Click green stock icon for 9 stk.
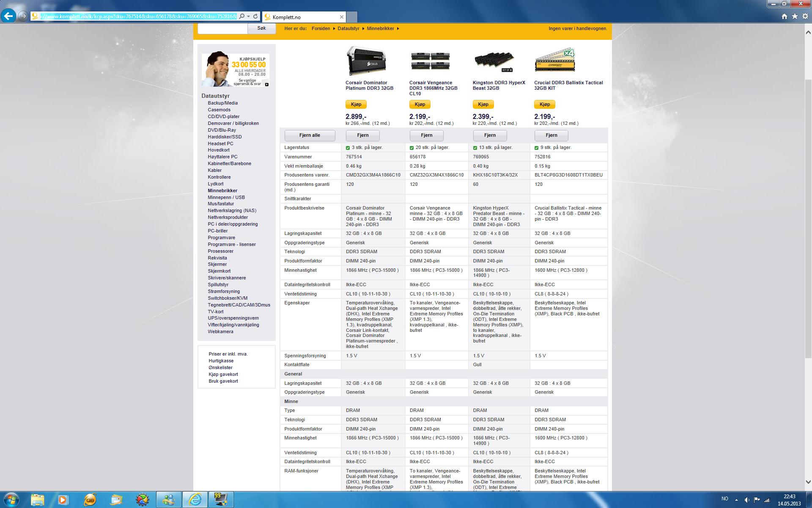This screenshot has height=508, width=812. pyautogui.click(x=537, y=148)
